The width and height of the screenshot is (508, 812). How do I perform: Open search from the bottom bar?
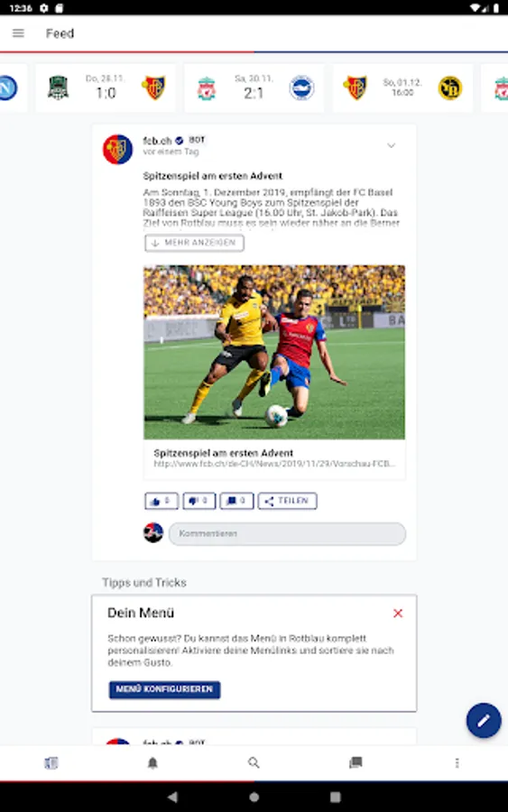pyautogui.click(x=254, y=762)
